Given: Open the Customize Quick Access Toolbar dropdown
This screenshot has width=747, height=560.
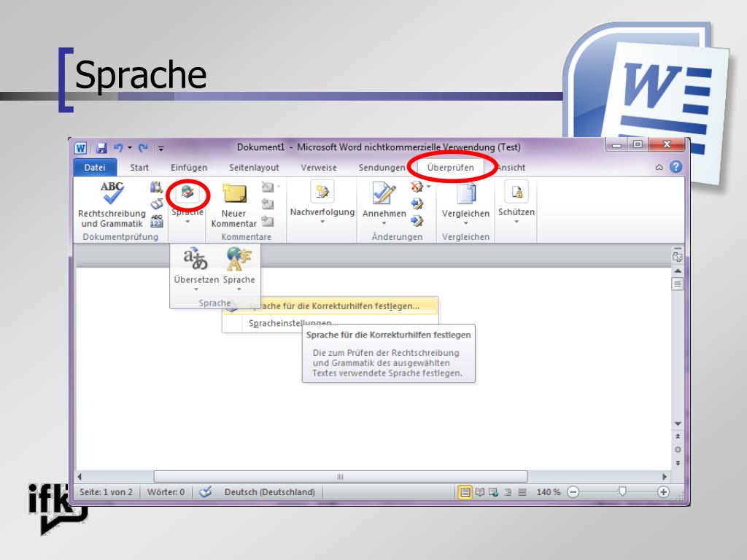Looking at the screenshot, I should 161,149.
